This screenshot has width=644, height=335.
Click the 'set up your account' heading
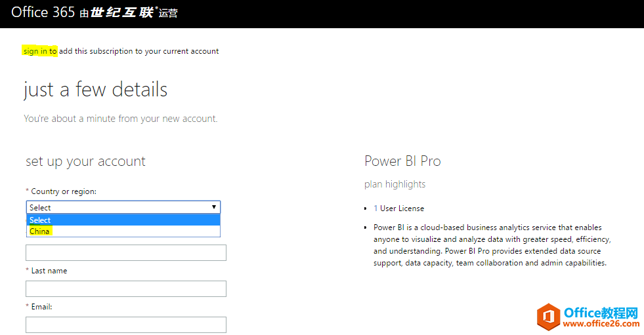pyautogui.click(x=85, y=161)
